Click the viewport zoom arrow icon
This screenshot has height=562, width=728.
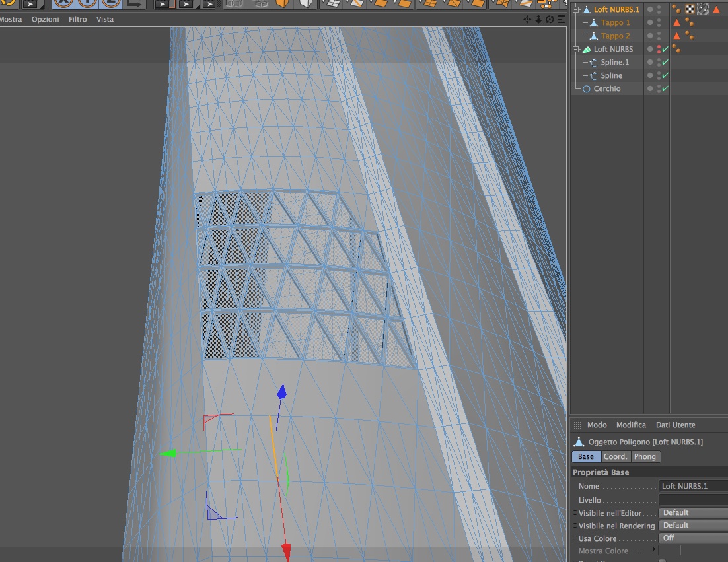coord(538,19)
